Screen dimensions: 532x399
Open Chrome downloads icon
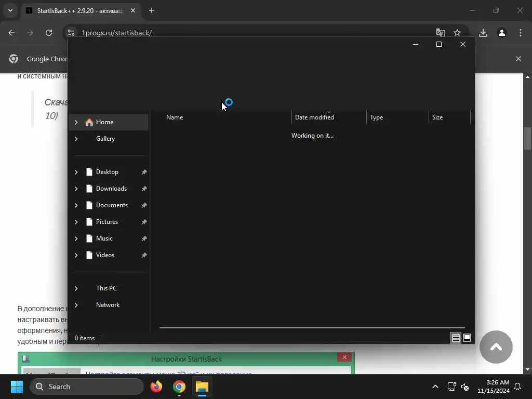point(483,33)
